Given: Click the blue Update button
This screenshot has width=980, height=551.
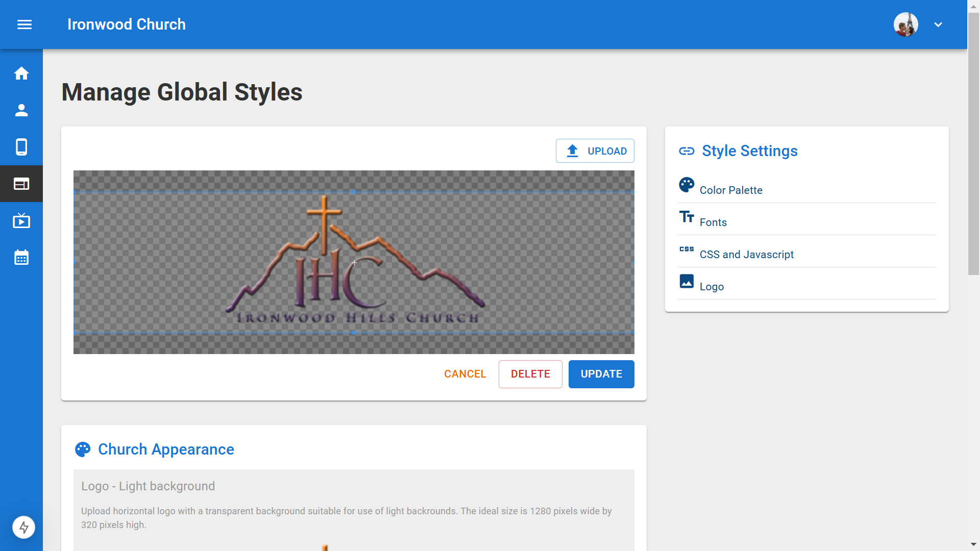Looking at the screenshot, I should (601, 374).
